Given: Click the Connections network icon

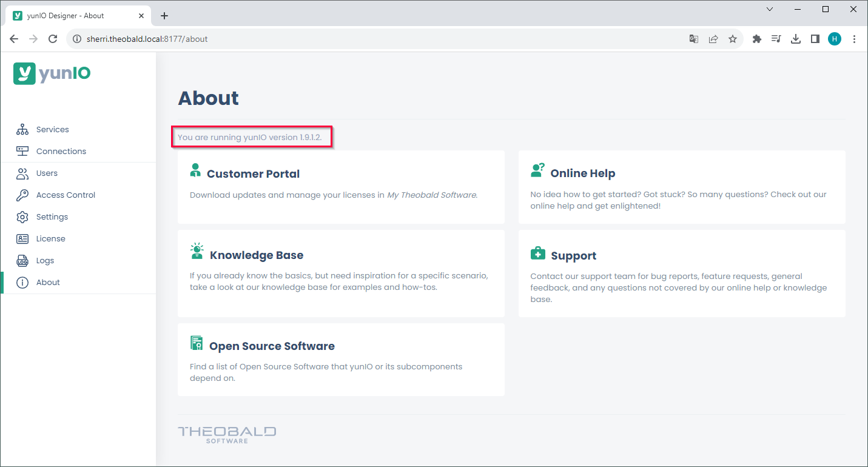Looking at the screenshot, I should coord(22,151).
